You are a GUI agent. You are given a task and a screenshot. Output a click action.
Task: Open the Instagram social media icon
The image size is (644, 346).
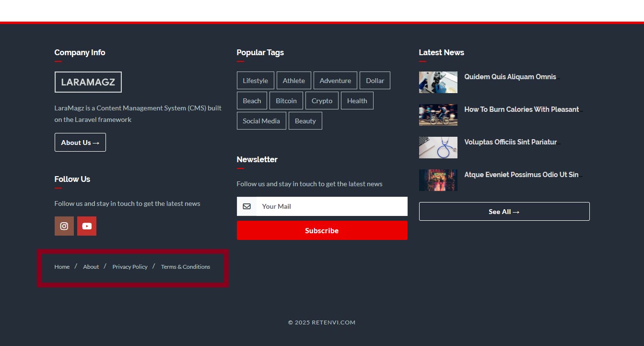click(64, 226)
